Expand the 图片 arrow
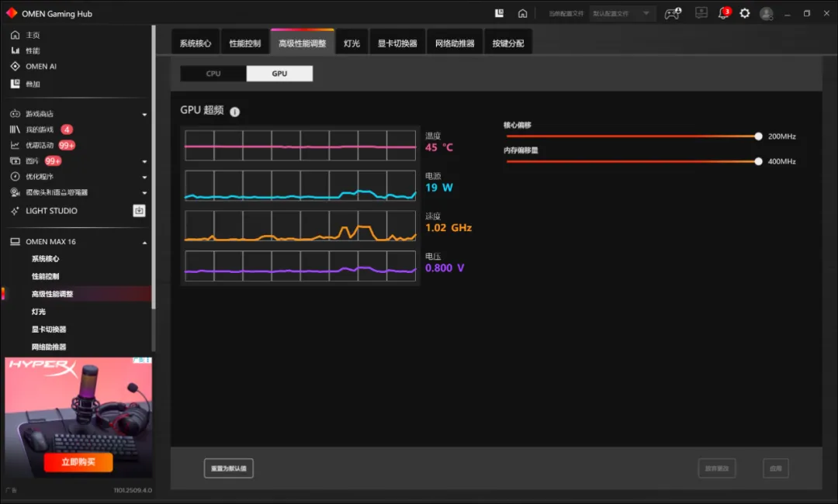 pos(144,161)
